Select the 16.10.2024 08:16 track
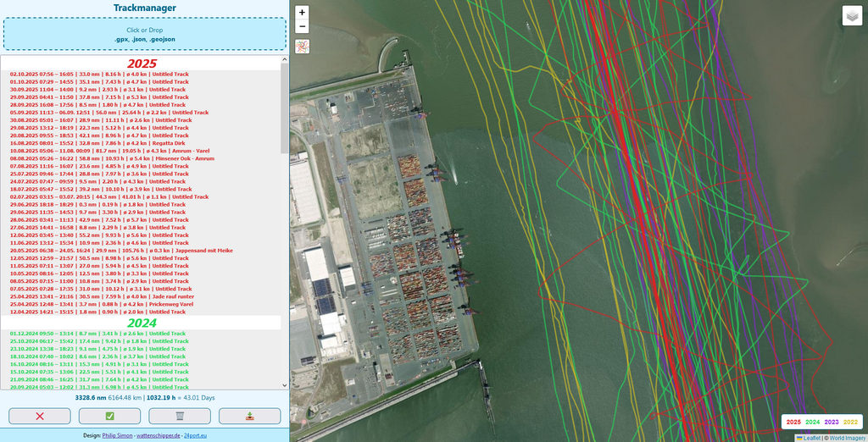868x442 pixels. [x=142, y=365]
